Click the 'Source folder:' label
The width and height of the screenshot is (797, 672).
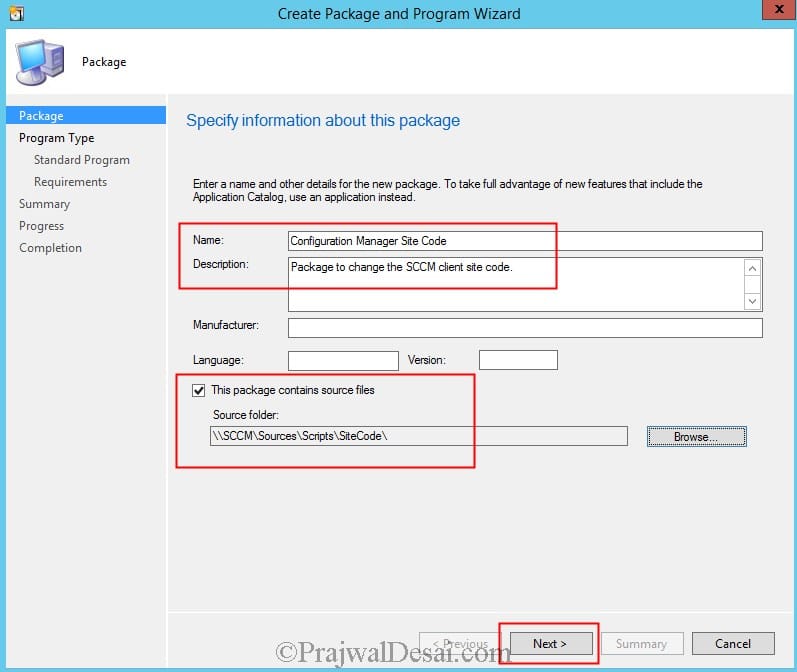coord(246,415)
